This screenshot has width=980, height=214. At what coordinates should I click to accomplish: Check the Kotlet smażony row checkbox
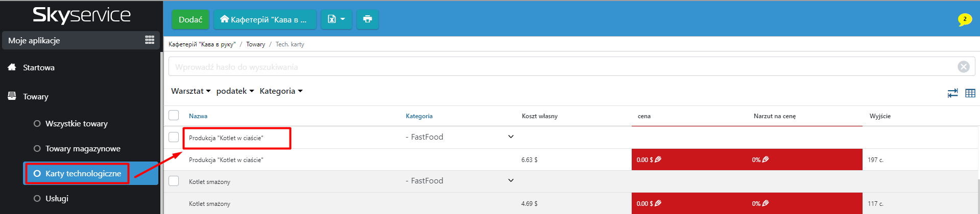coord(174,181)
